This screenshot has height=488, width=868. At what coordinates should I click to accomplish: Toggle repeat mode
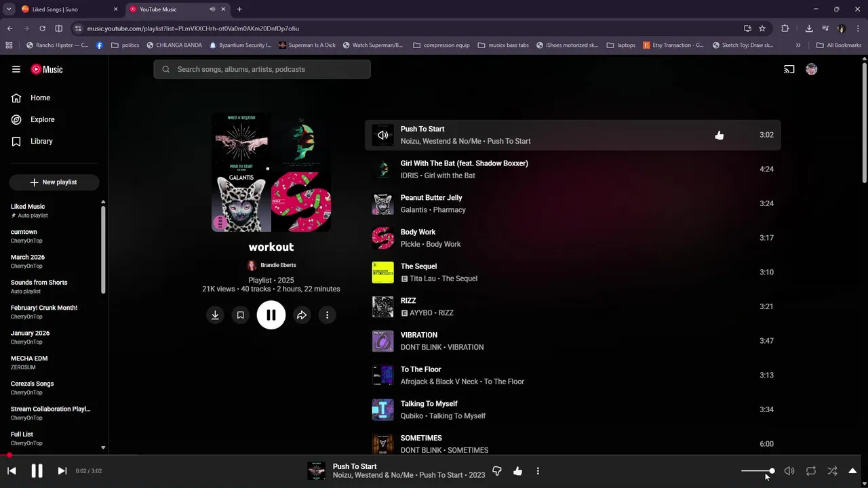point(811,471)
